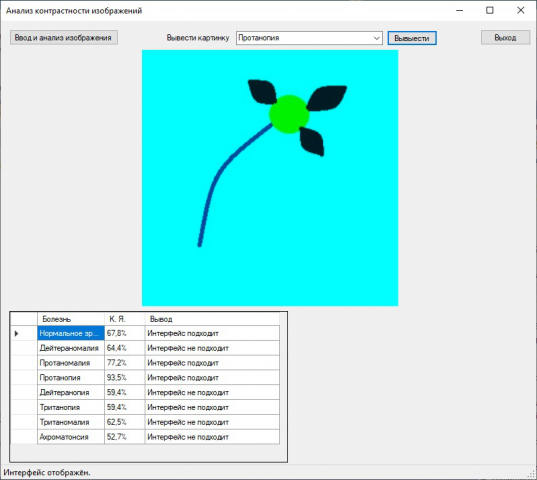Viewport: 537px width, 480px height.
Task: Click the 'К. Я.' column header
Action: 125,319
